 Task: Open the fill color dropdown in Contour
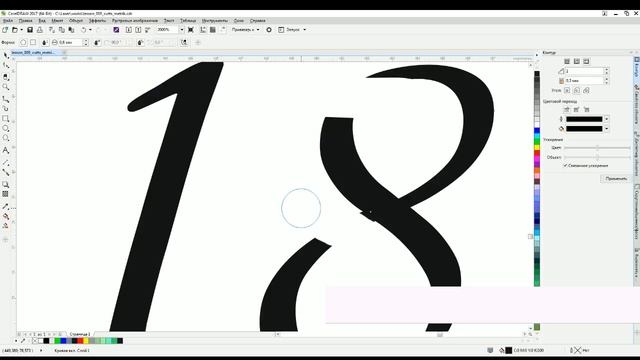607,129
